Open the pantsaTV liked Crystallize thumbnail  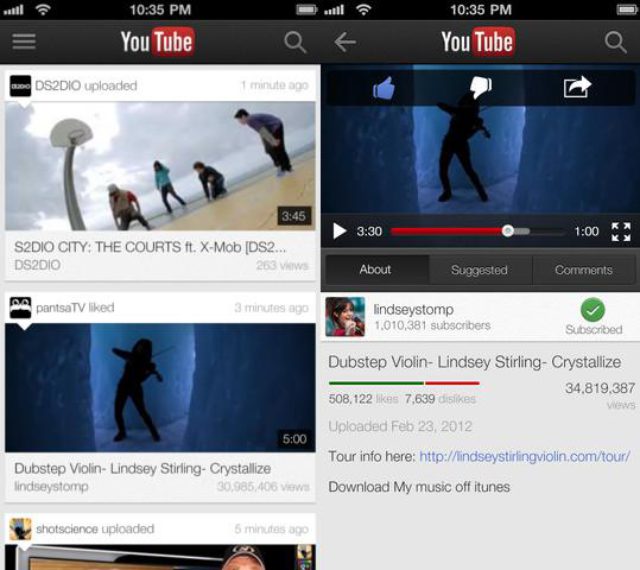[x=160, y=387]
